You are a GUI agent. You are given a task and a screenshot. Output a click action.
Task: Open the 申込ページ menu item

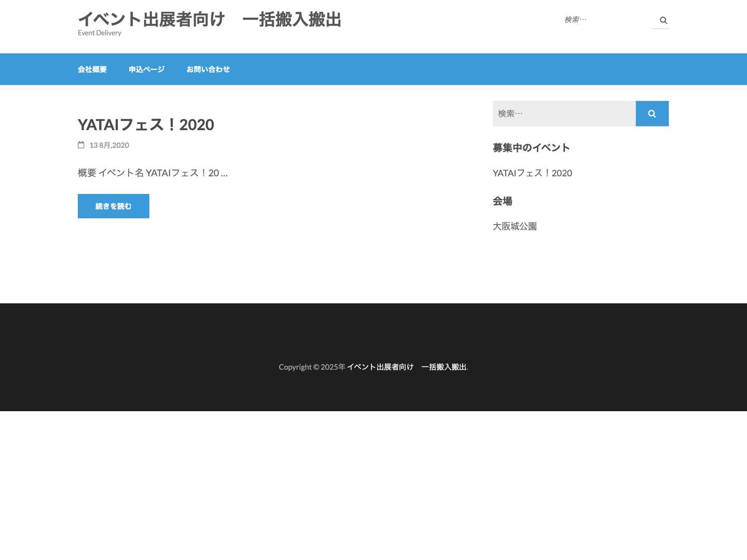pyautogui.click(x=146, y=69)
